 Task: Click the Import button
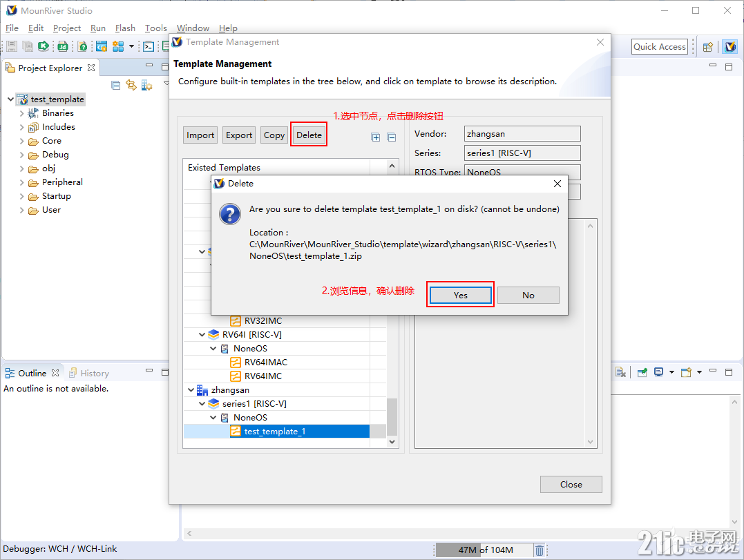click(200, 135)
